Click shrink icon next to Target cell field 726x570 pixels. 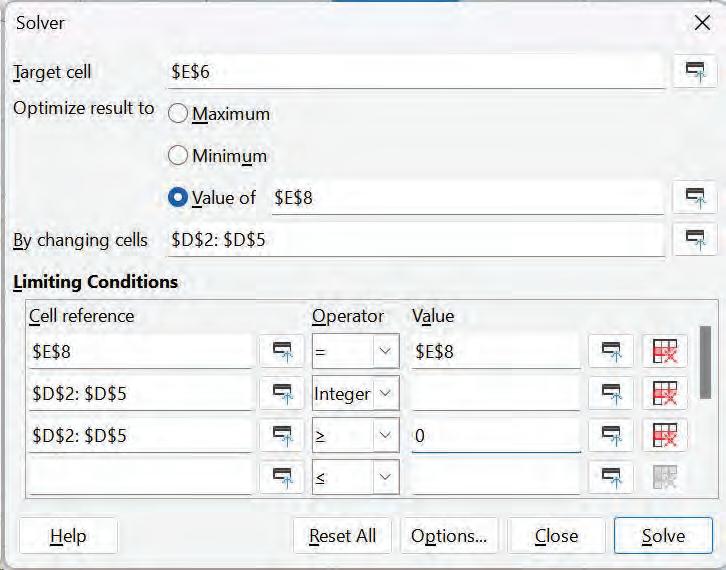click(x=695, y=72)
